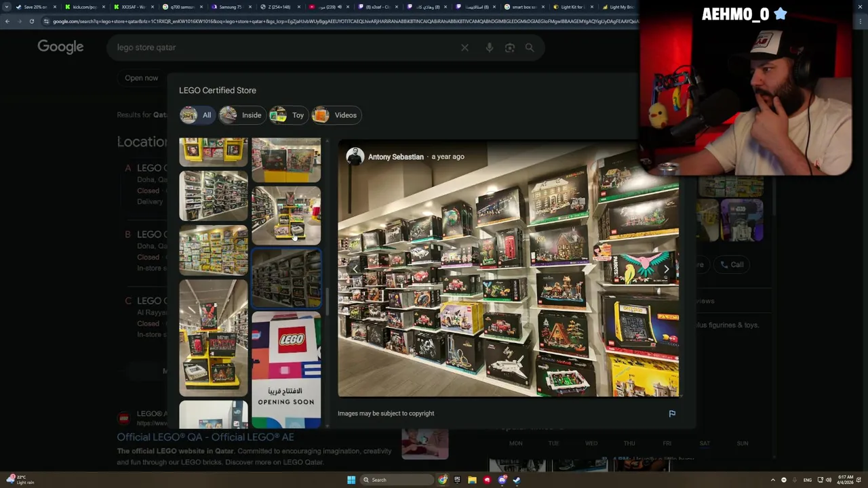Go back in the browser
The width and height of the screenshot is (868, 488).
[7, 21]
